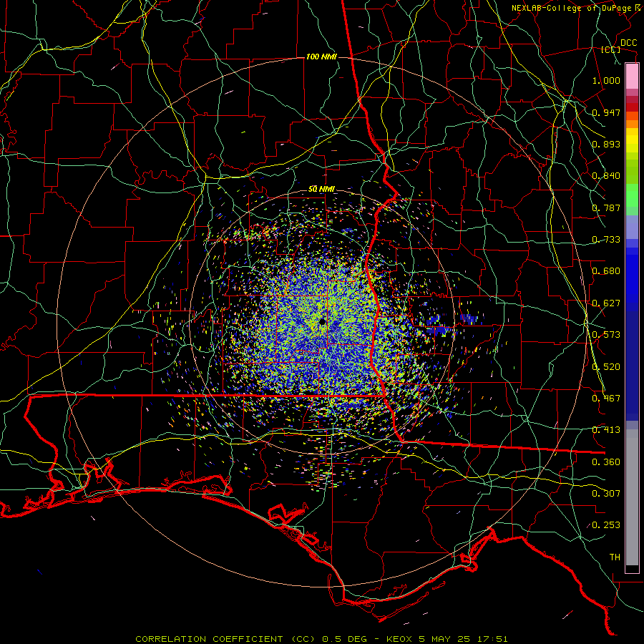Click the 0.947 legend value
This screenshot has height=644, width=644.
tap(606, 112)
